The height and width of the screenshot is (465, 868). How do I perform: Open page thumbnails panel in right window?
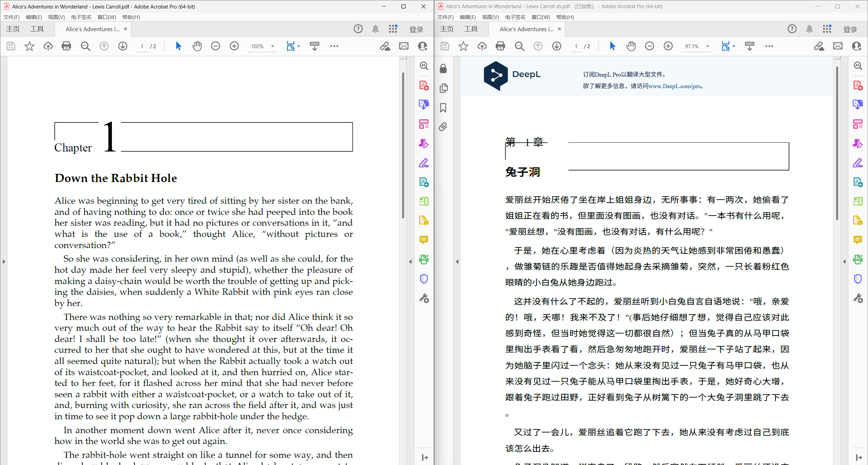(x=443, y=88)
